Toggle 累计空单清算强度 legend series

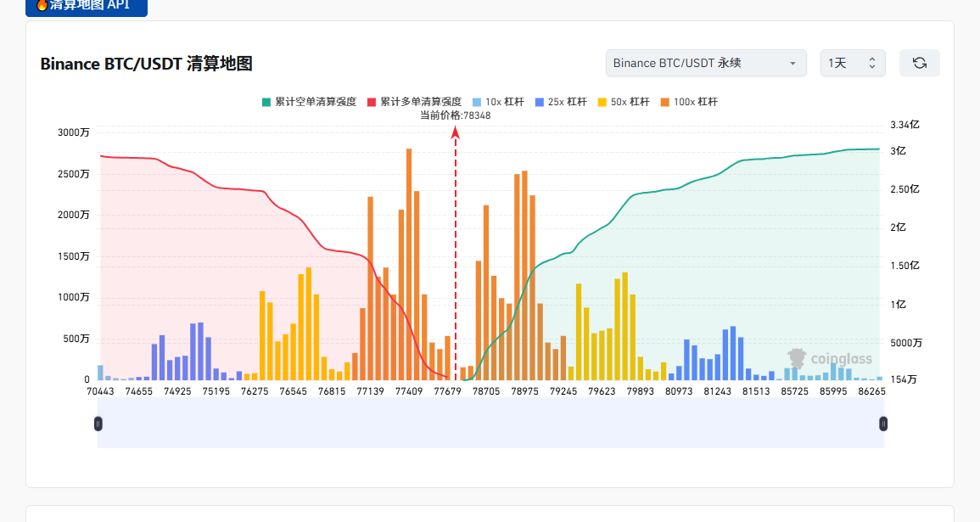pos(310,102)
